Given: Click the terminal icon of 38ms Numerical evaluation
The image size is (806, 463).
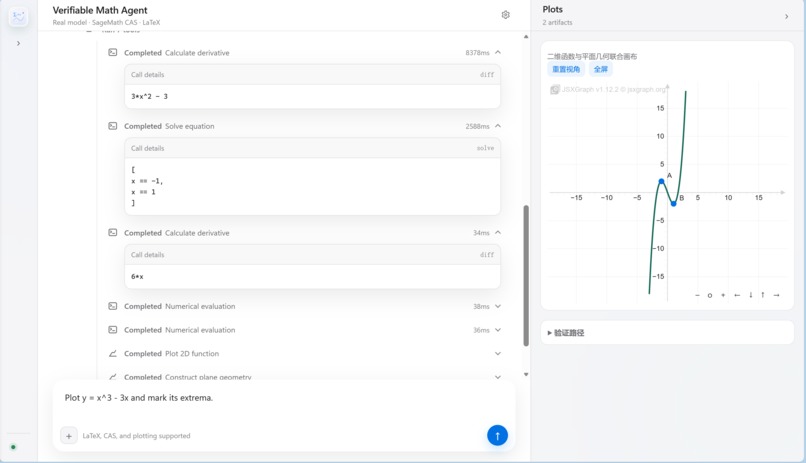Looking at the screenshot, I should click(x=113, y=306).
